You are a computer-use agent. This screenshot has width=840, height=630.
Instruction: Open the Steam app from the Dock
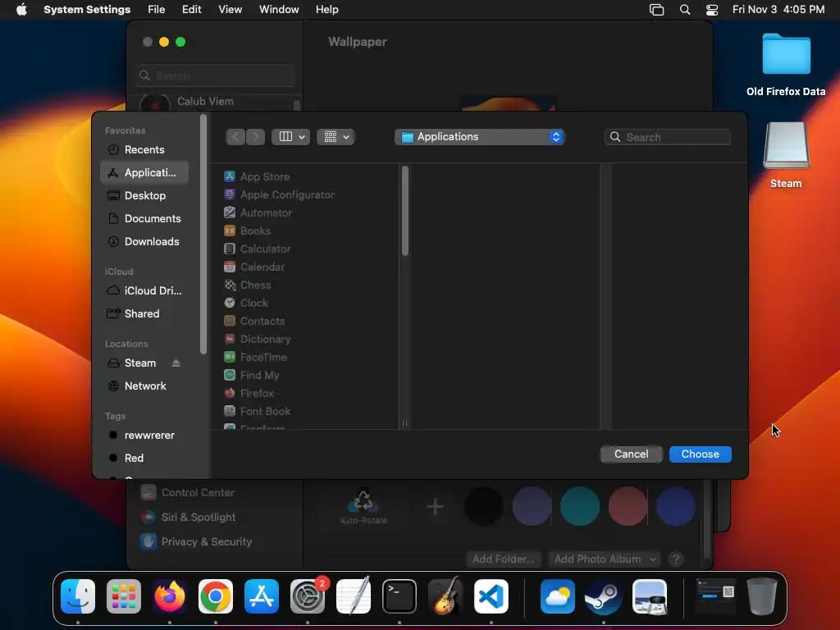pyautogui.click(x=603, y=596)
